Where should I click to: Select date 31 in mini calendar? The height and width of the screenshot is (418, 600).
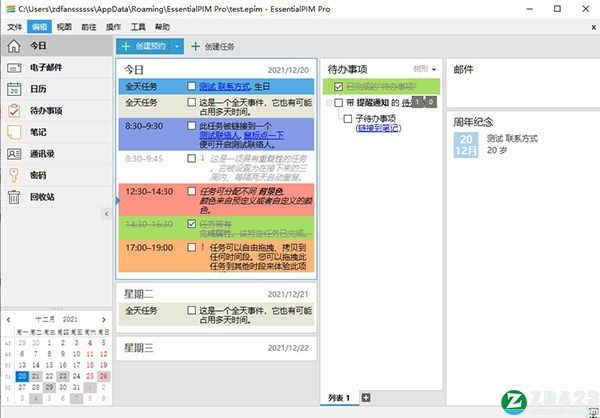tap(77, 387)
